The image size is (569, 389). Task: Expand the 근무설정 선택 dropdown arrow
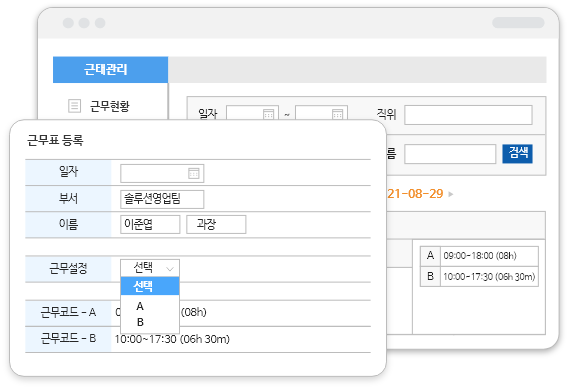pos(170,269)
